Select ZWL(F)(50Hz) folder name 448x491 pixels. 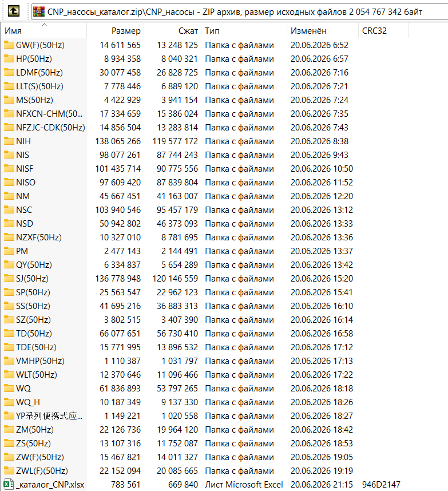coord(42,471)
